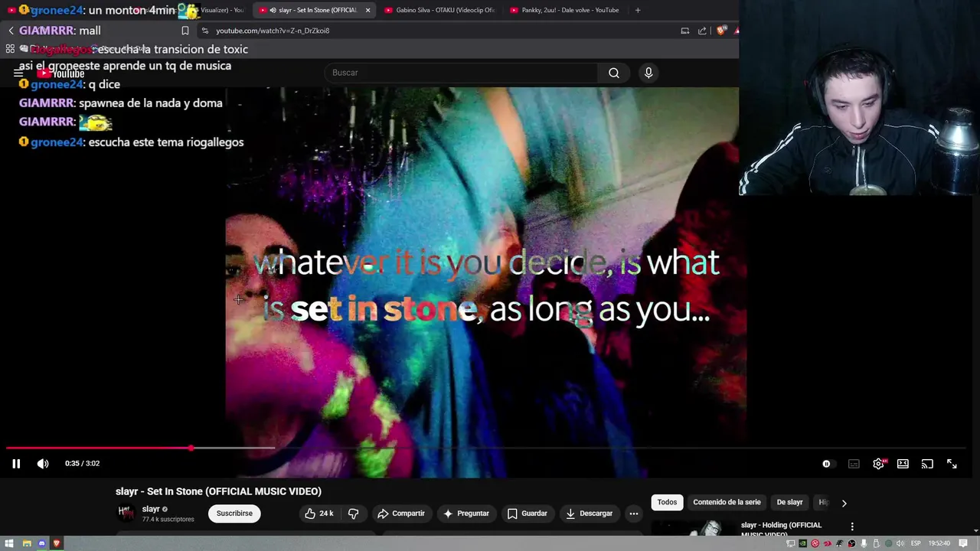Cast the video to a device
The height and width of the screenshot is (551, 980).
927,464
